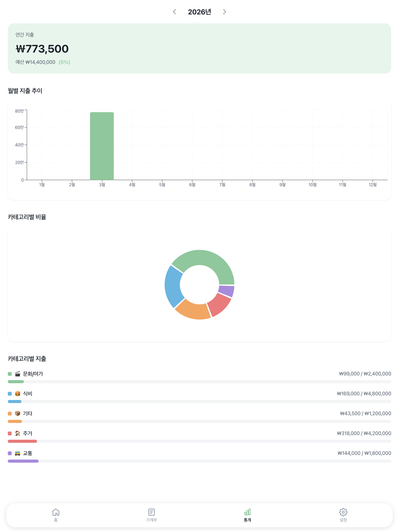Viewport: 399px width, 532px height.
Task: Click the 주거 category name
Action: (27, 433)
